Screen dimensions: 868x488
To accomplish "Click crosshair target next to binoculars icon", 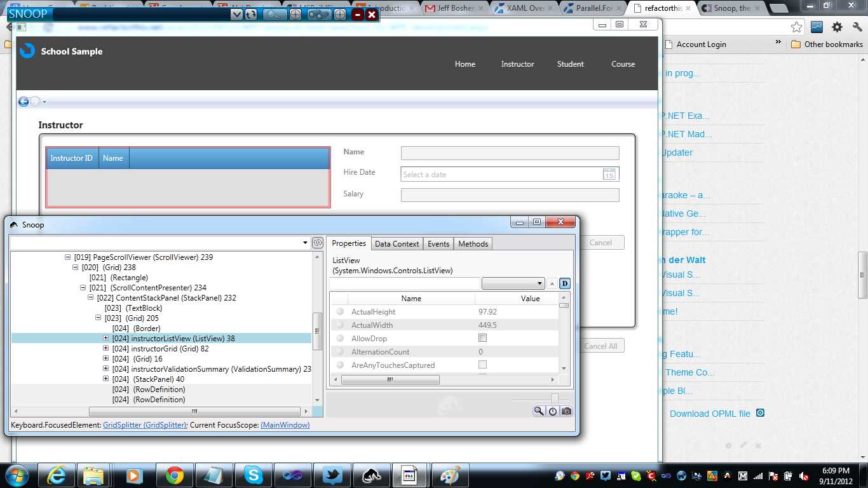I will 340,14.
